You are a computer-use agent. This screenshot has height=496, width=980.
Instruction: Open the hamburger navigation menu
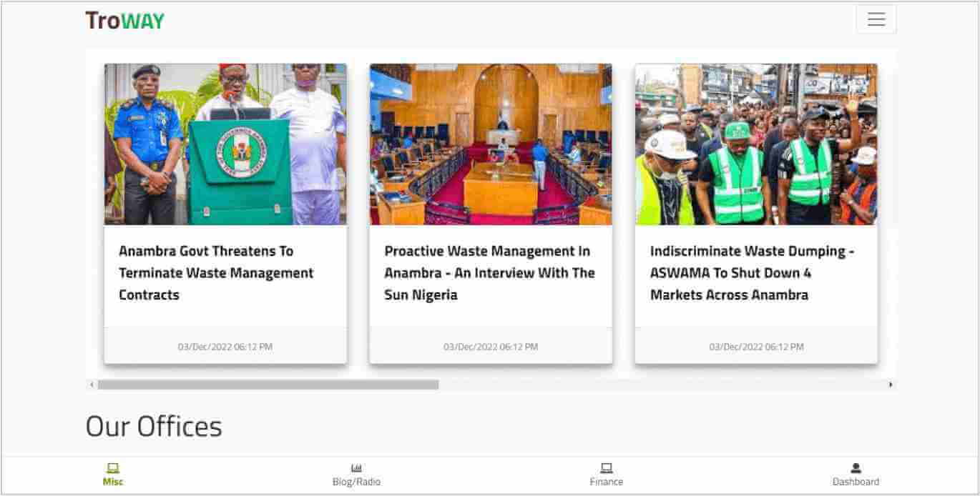[x=876, y=19]
